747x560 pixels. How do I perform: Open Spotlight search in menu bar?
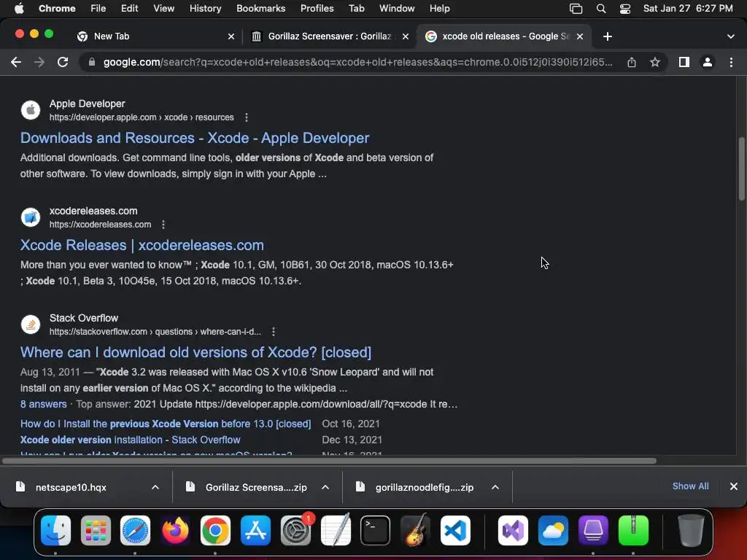click(x=601, y=9)
